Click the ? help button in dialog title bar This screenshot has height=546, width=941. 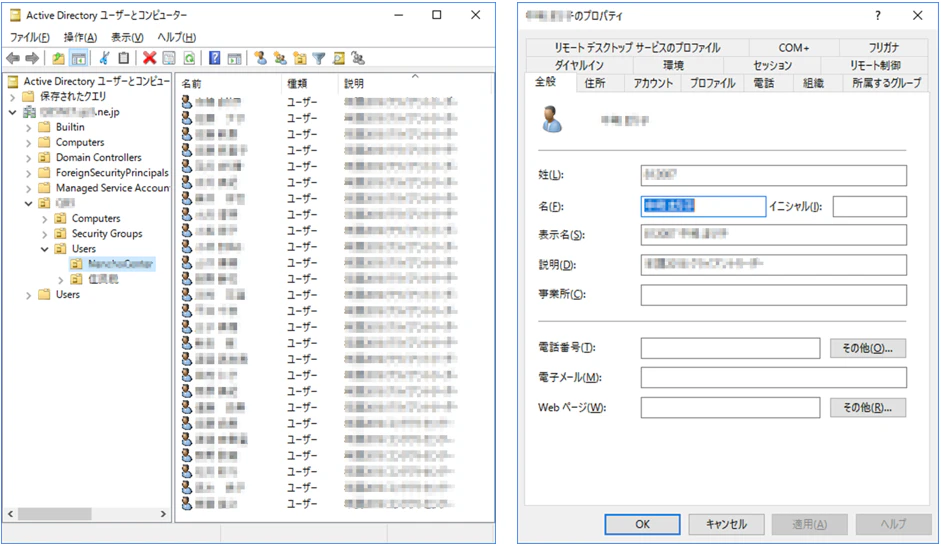877,16
